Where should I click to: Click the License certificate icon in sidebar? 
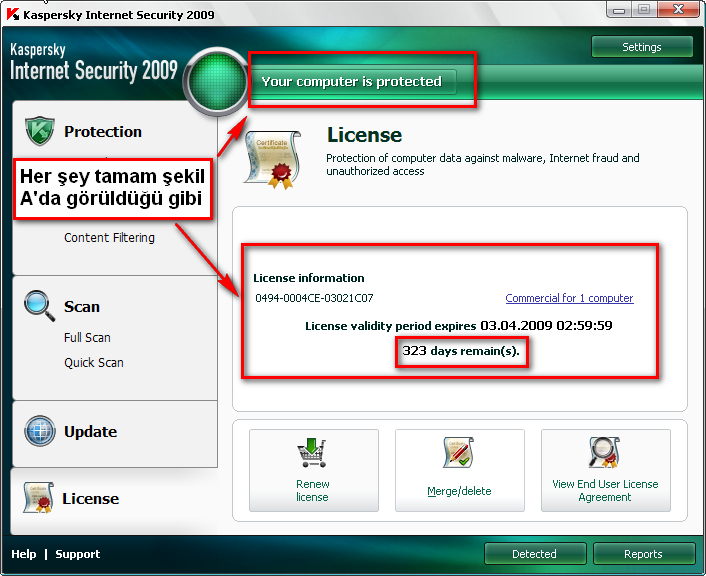coord(38,498)
